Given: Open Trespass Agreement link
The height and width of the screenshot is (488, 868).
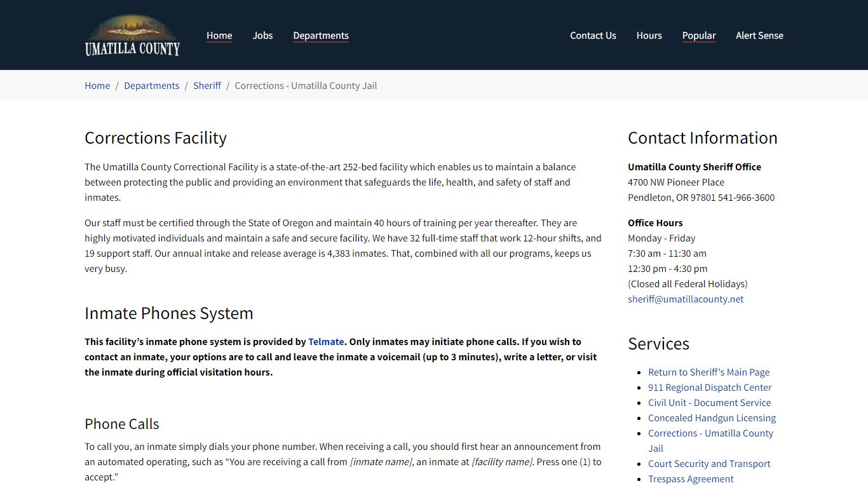Looking at the screenshot, I should pos(691,479).
